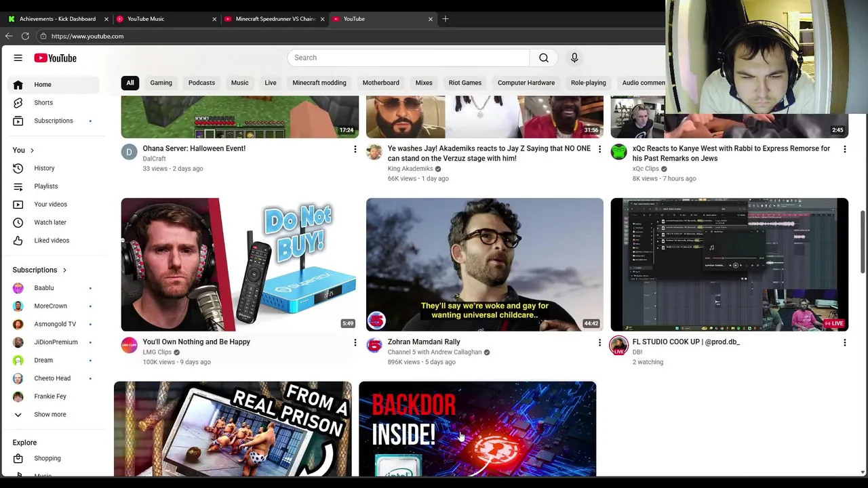
Task: Play the Do Not BUY thumbnail video
Action: (x=240, y=264)
